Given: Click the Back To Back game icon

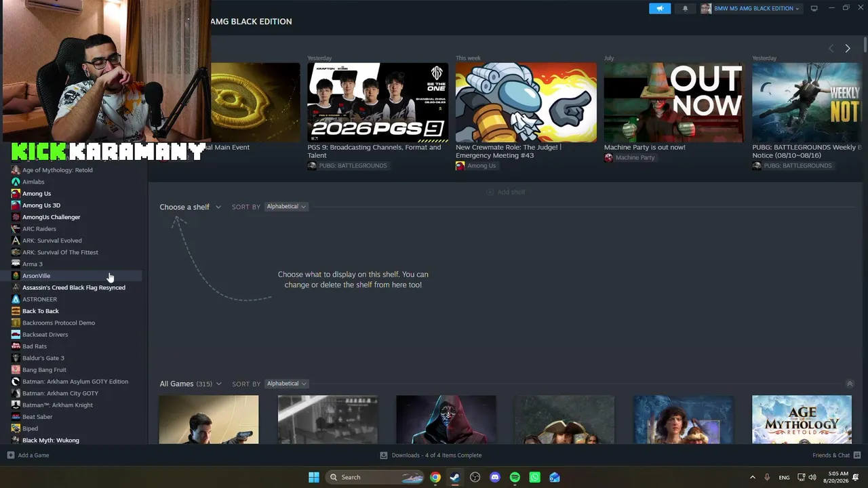Looking at the screenshot, I should pyautogui.click(x=16, y=311).
